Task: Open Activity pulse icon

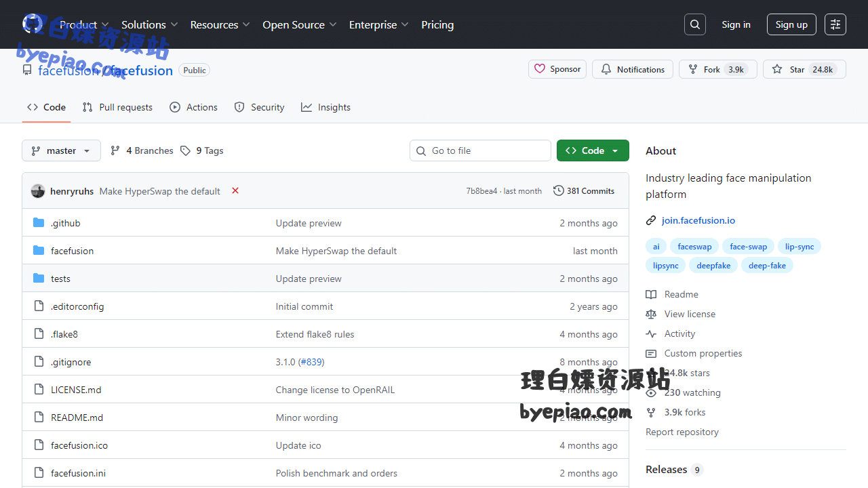Action: click(651, 333)
